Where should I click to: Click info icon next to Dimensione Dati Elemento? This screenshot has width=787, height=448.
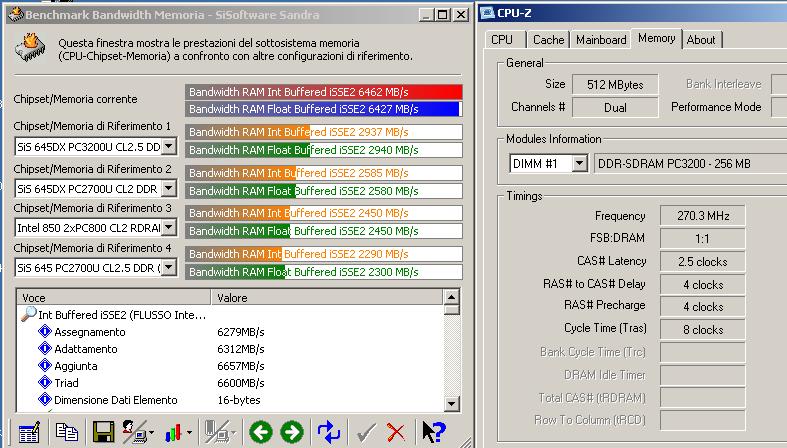click(45, 399)
